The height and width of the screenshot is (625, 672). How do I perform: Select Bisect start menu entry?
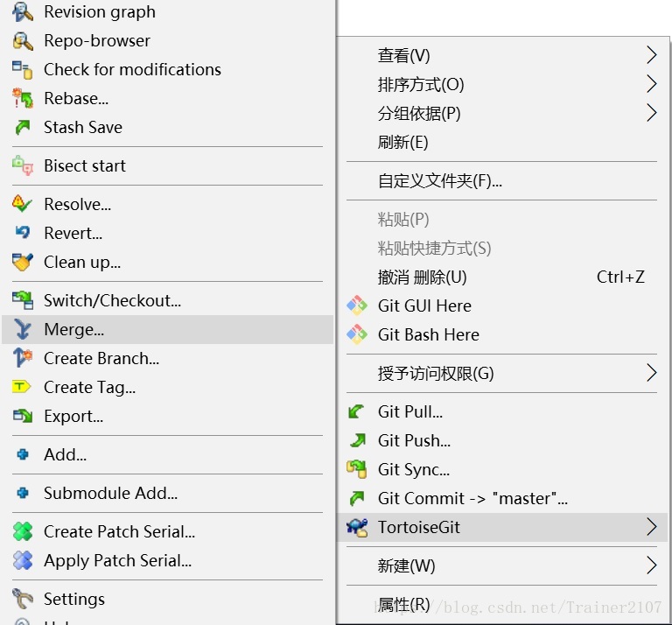click(x=168, y=166)
